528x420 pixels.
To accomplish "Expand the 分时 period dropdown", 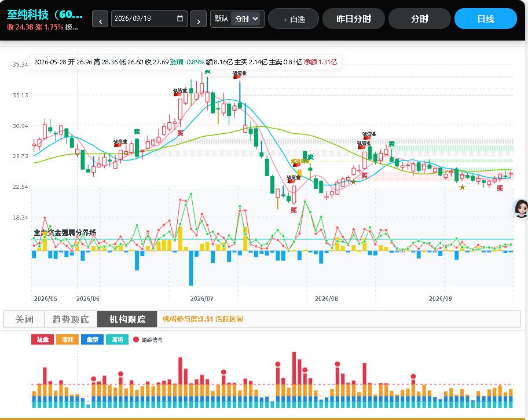I will [x=247, y=19].
